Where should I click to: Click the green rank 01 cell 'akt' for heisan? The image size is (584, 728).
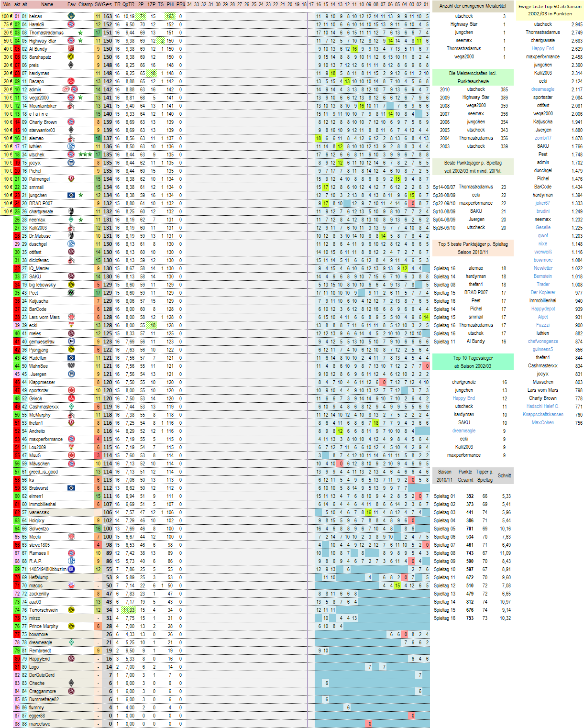point(17,16)
